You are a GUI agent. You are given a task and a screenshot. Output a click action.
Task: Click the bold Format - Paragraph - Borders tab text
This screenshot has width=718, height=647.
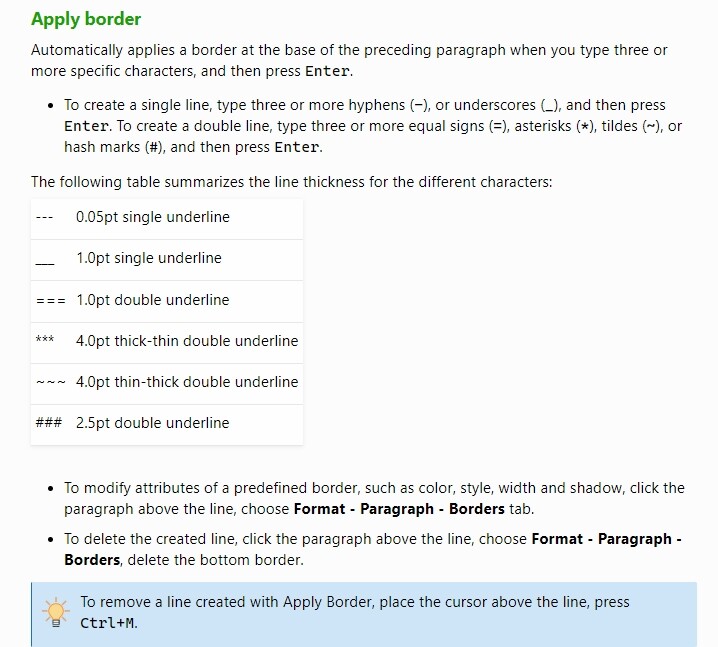[x=399, y=509]
